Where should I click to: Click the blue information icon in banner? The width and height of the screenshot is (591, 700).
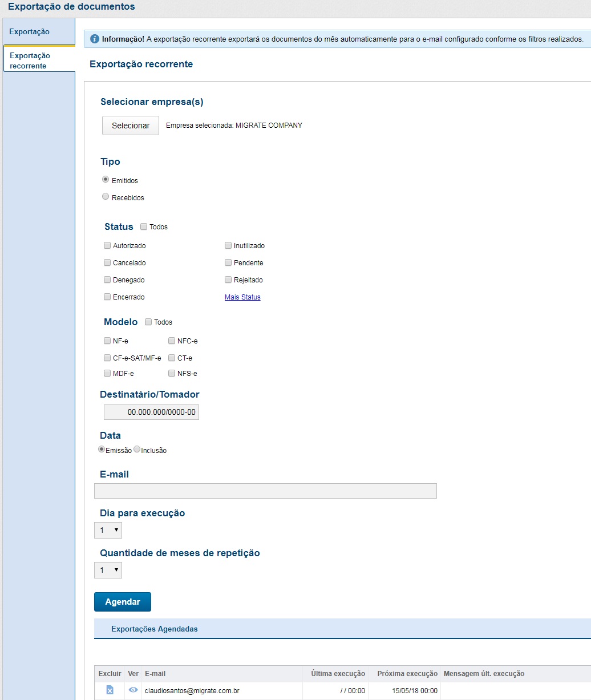(95, 39)
